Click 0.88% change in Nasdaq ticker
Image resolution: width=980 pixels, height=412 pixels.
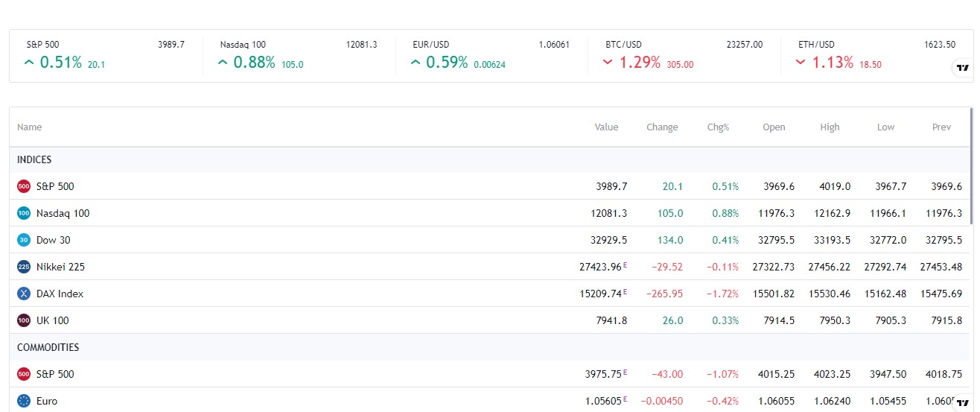[255, 63]
